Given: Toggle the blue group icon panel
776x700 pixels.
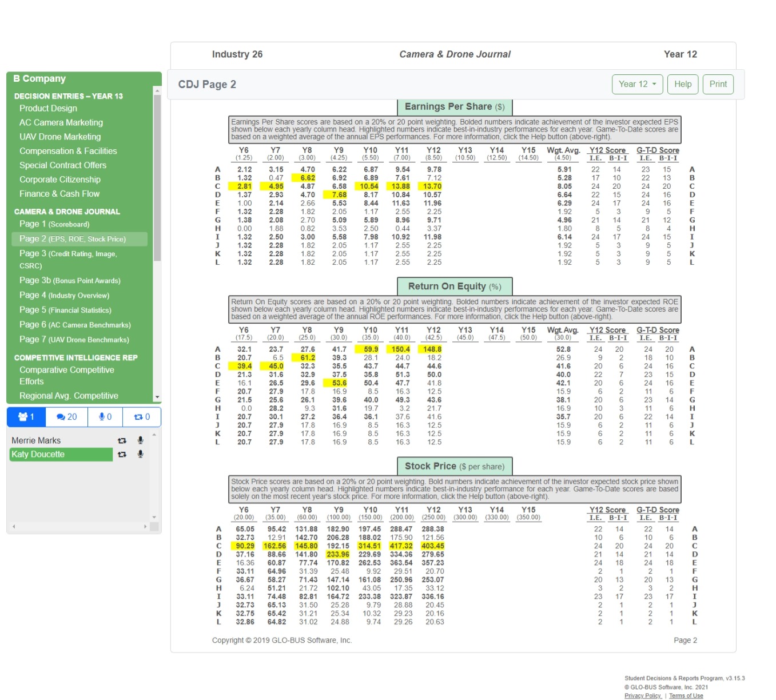Looking at the screenshot, I should click(26, 417).
